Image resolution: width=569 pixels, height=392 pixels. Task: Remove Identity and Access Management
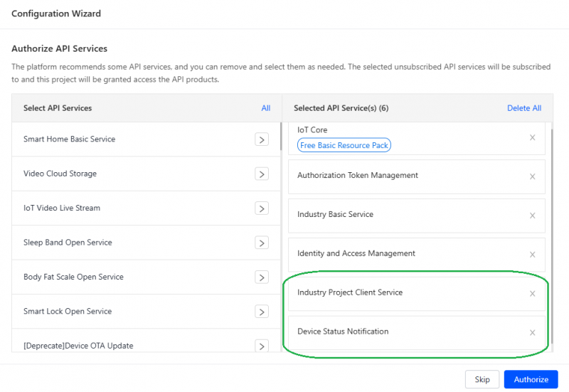(532, 254)
